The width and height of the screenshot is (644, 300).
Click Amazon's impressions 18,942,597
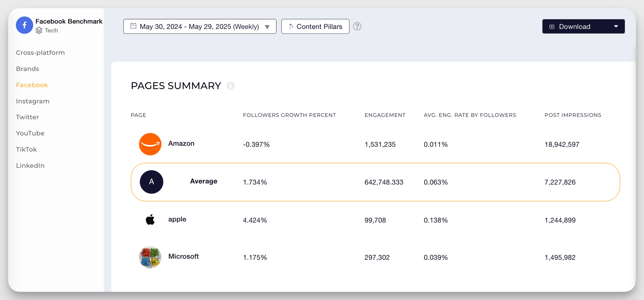(562, 144)
